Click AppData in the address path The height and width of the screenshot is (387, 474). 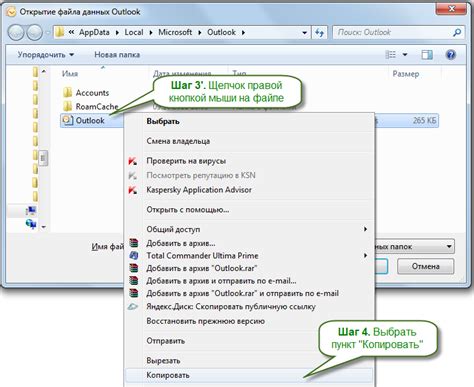94,32
